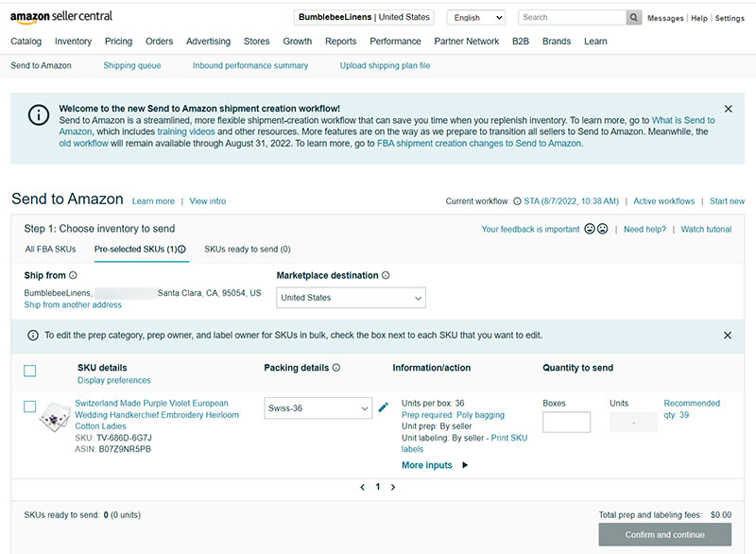Viewport: 756px width, 554px height.
Task: Switch to the All FBA SKUs tab
Action: (x=51, y=250)
